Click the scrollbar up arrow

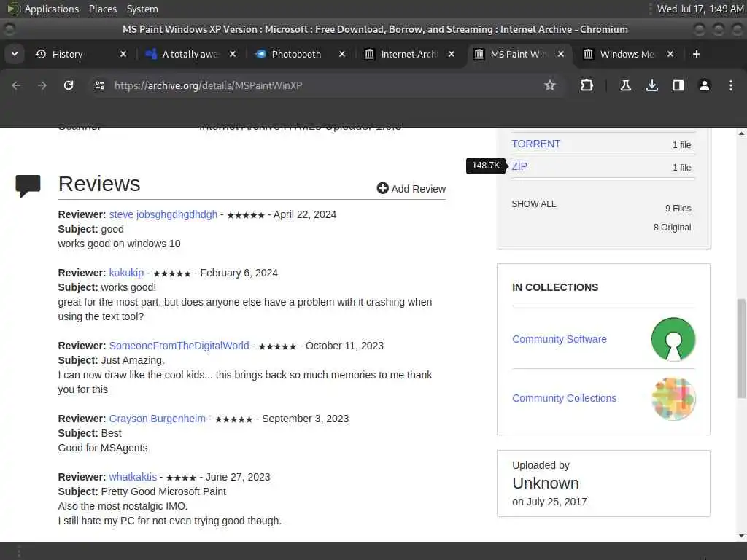(741, 134)
